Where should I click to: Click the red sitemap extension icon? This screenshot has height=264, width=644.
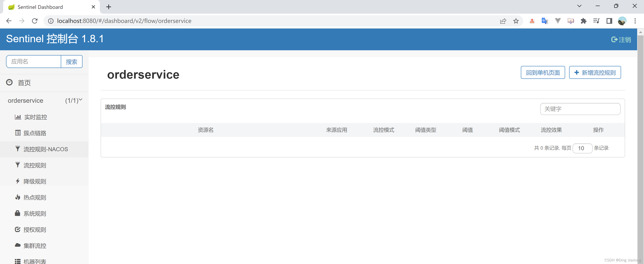[532, 21]
